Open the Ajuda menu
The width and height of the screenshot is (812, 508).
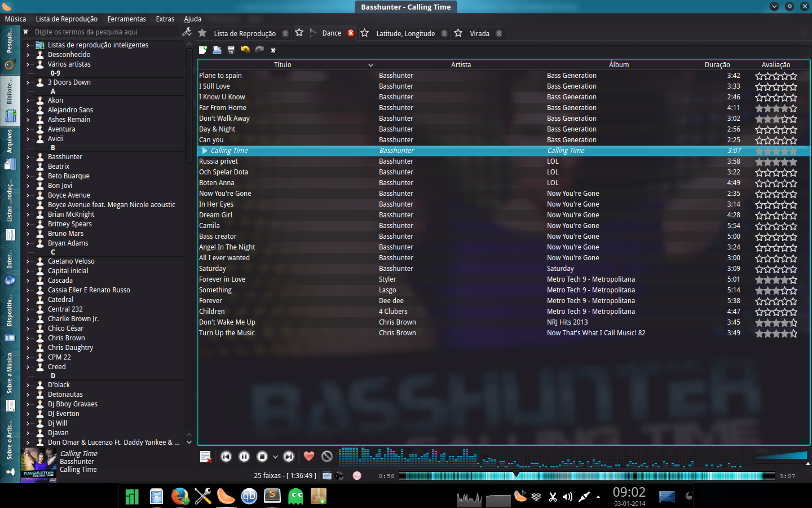[x=193, y=19]
